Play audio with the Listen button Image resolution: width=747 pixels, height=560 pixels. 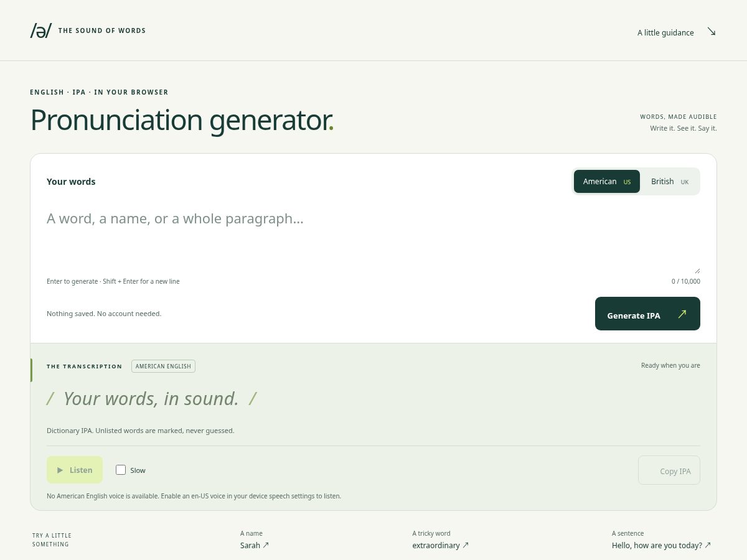pos(75,470)
